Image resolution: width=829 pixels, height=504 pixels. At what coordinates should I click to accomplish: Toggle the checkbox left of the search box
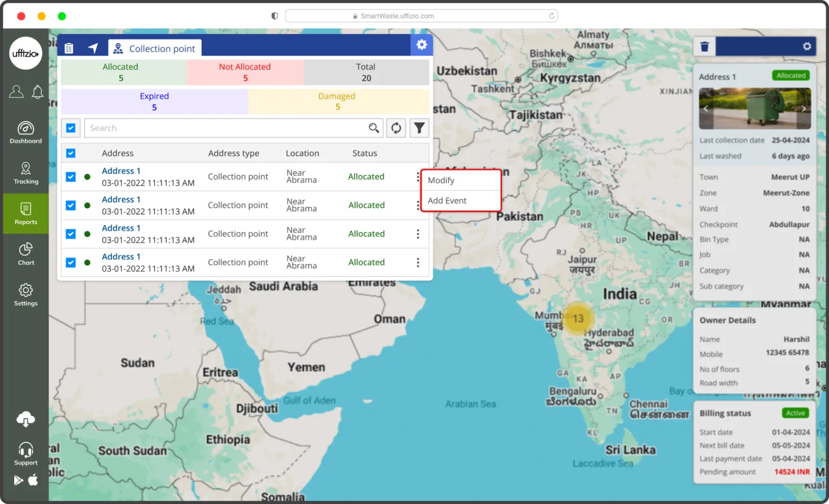(x=71, y=128)
